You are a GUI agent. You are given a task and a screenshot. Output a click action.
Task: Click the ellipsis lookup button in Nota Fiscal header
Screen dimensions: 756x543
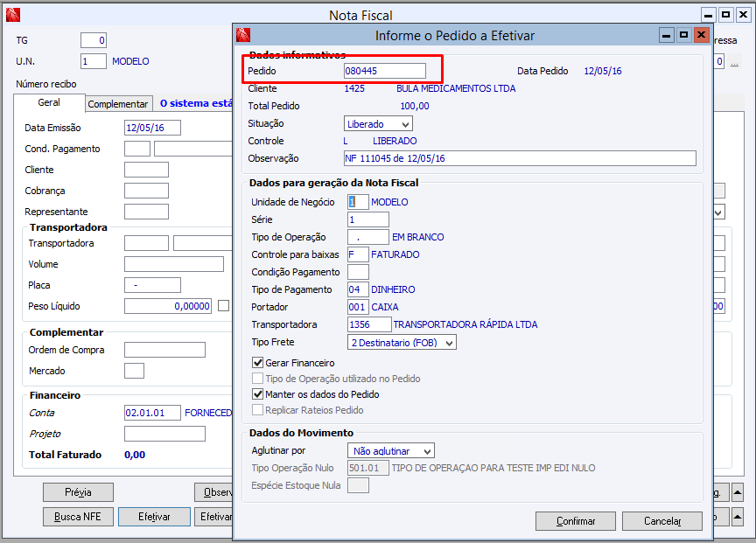(734, 62)
